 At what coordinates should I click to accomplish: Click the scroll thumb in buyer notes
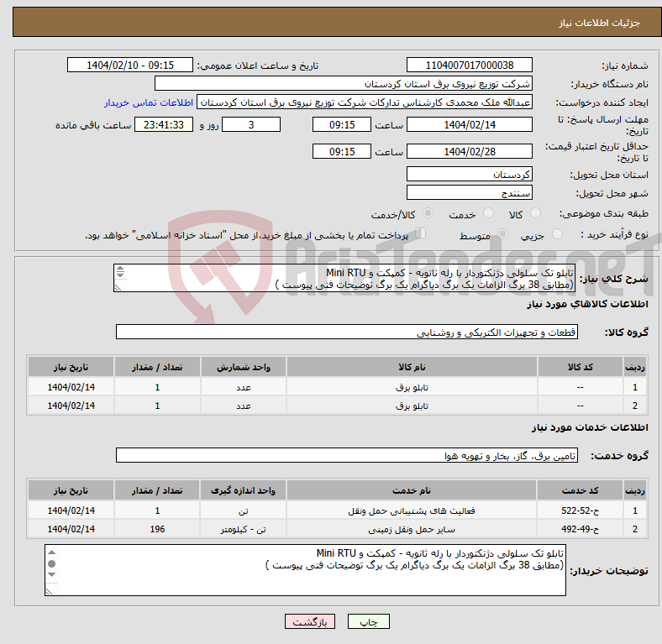[x=51, y=563]
